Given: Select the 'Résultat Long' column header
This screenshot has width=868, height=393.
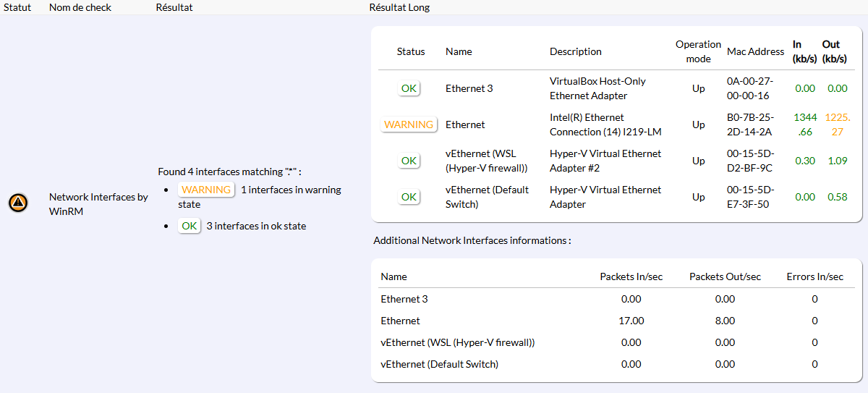Looking at the screenshot, I should point(399,7).
